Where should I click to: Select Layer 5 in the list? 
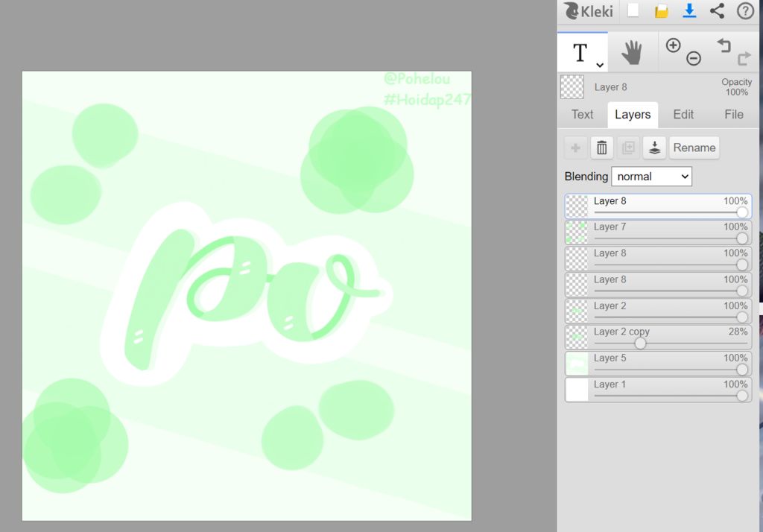point(659,363)
